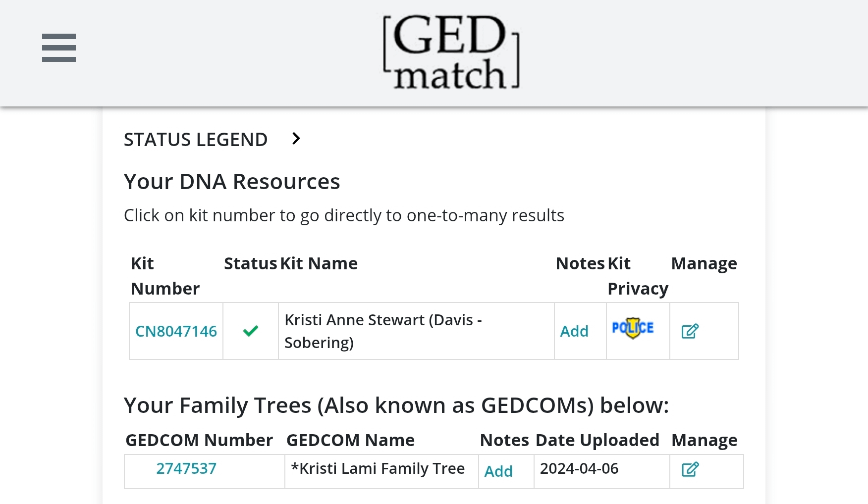Screen dimensions: 868x504
Task: Click the edit icon for kit CN8047146
Action: click(690, 331)
